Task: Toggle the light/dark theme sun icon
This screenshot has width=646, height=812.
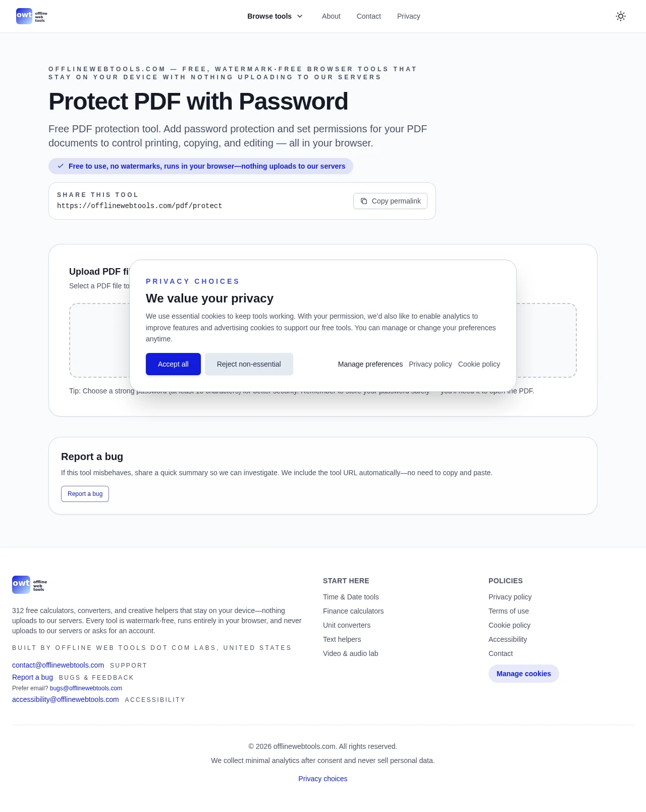Action: pyautogui.click(x=621, y=16)
